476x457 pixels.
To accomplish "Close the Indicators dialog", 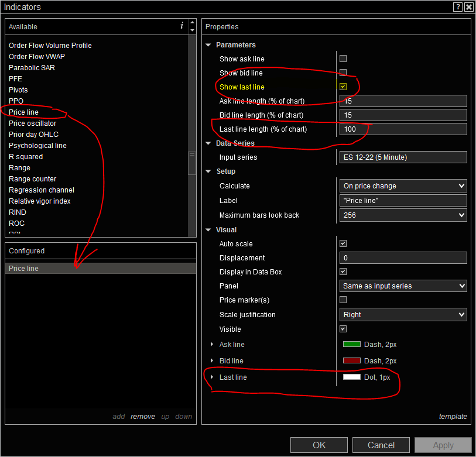I will (x=469, y=7).
